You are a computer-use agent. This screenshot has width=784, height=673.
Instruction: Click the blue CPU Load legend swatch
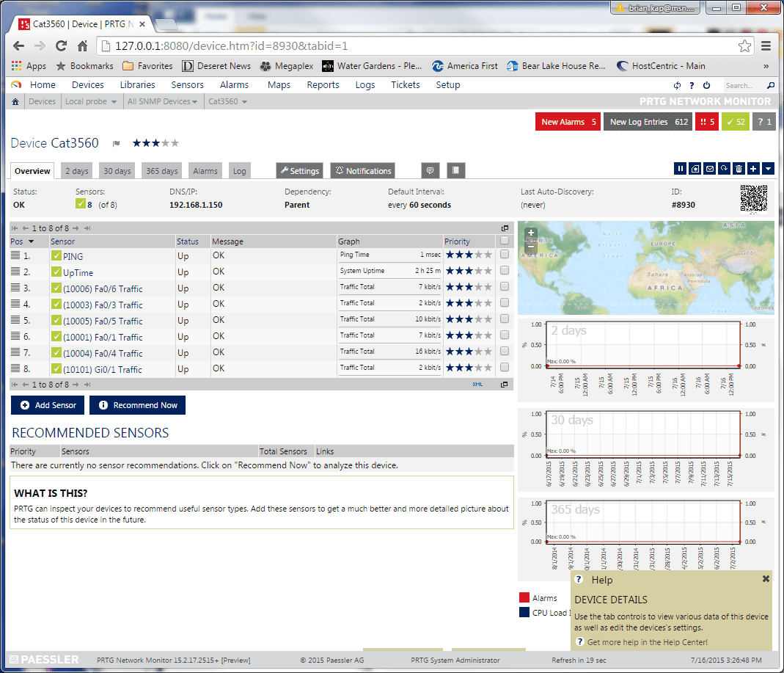[x=524, y=613]
